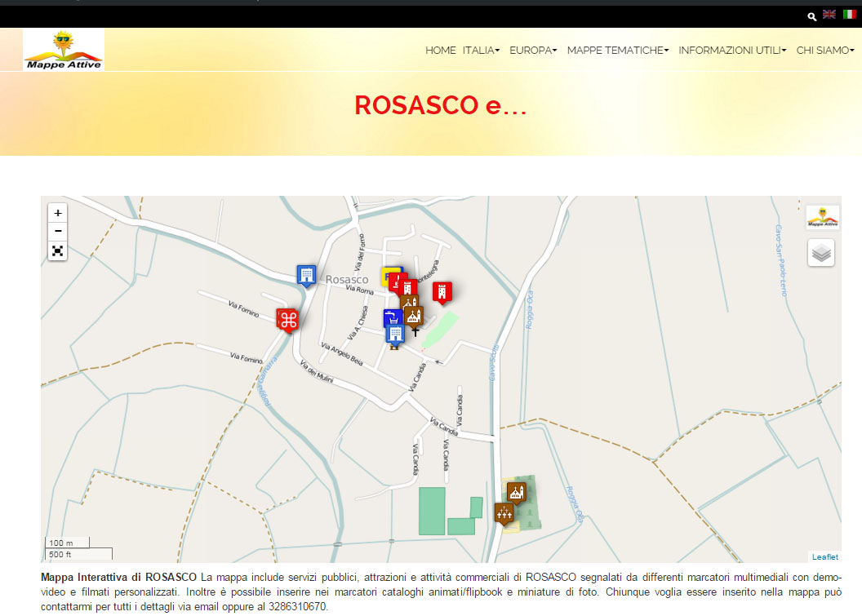The image size is (862, 616).
Task: Click the Mappe Attive header logo
Action: tap(64, 50)
